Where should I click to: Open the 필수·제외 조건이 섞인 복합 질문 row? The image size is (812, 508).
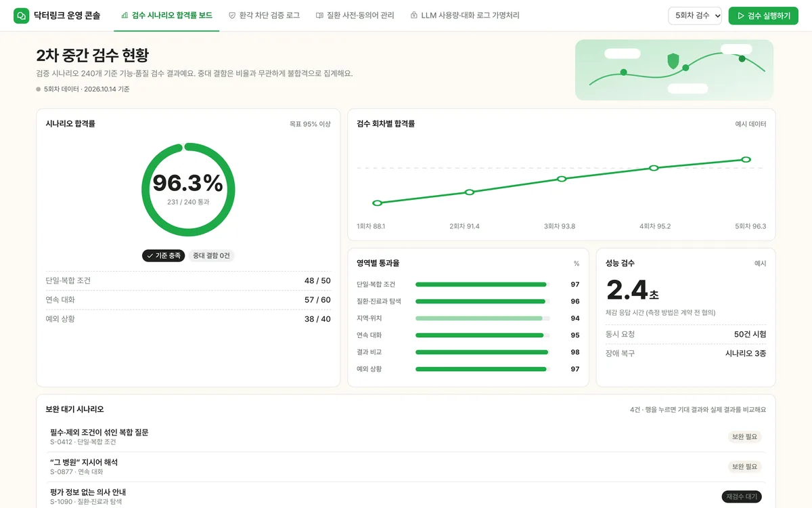pyautogui.click(x=406, y=437)
